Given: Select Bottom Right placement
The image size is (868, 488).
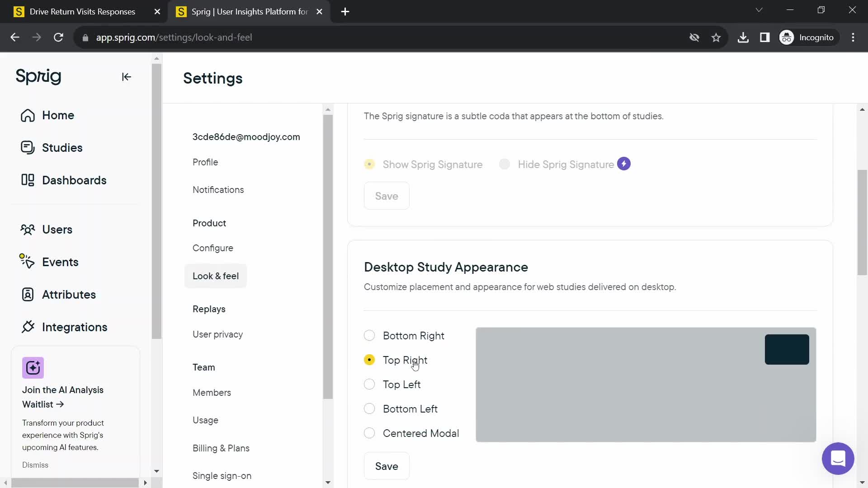Looking at the screenshot, I should click(x=369, y=335).
